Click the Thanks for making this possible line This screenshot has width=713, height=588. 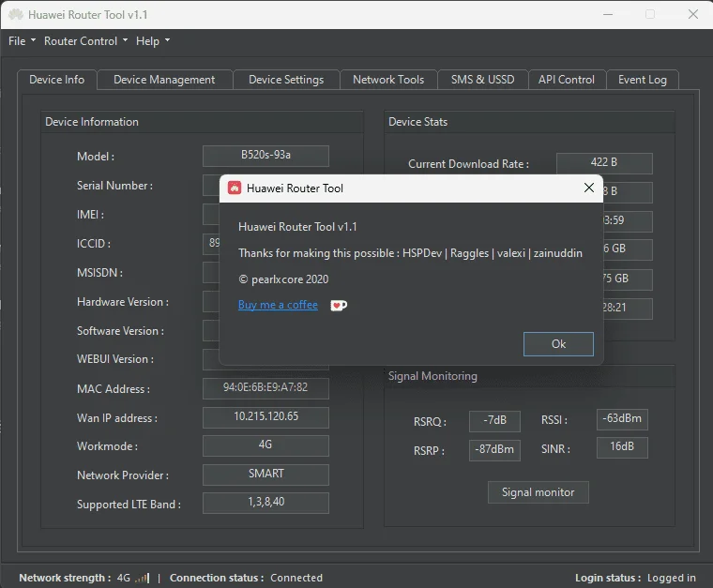pyautogui.click(x=410, y=253)
